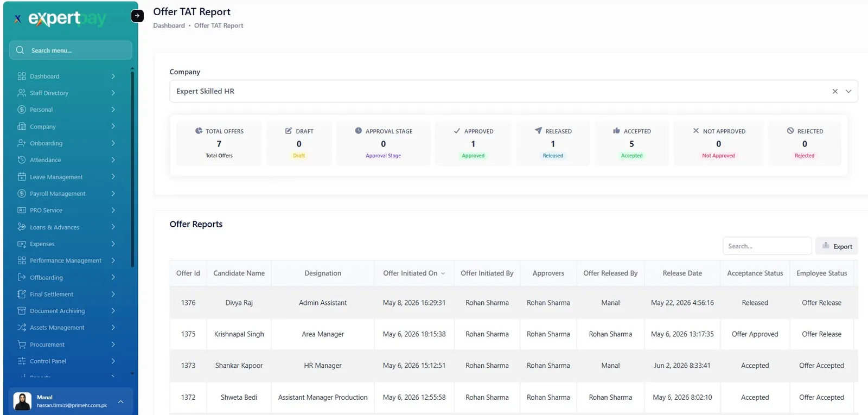Expand the Procurement chevron

click(113, 344)
